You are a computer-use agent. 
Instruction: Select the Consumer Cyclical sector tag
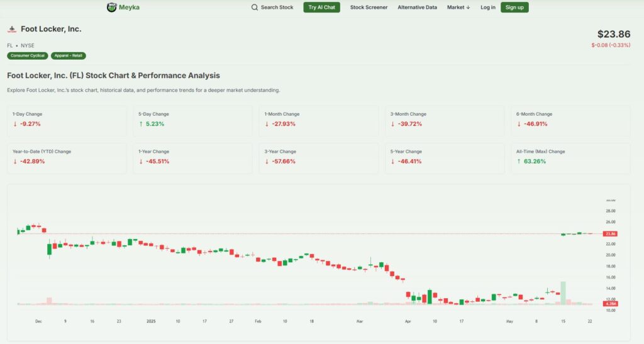click(x=28, y=56)
